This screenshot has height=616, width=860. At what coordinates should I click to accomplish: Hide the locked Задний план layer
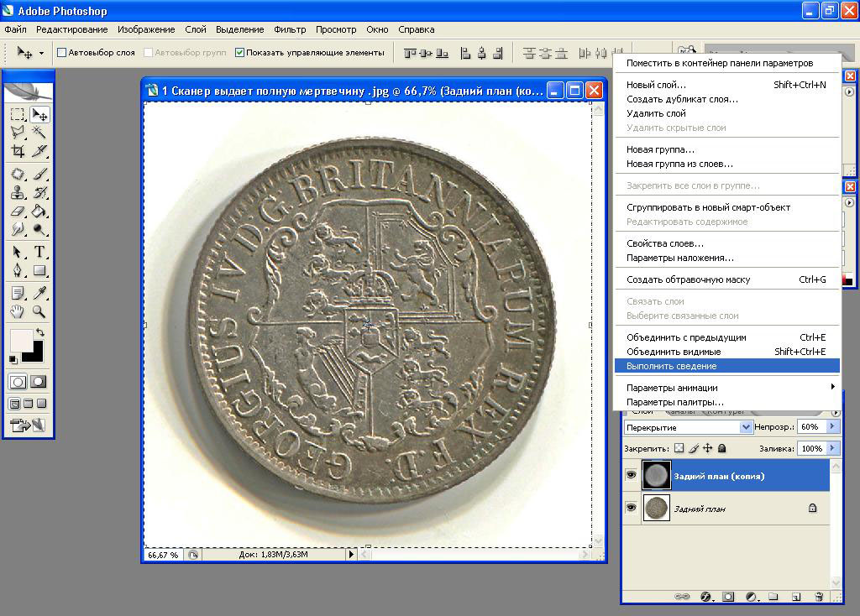tap(632, 508)
